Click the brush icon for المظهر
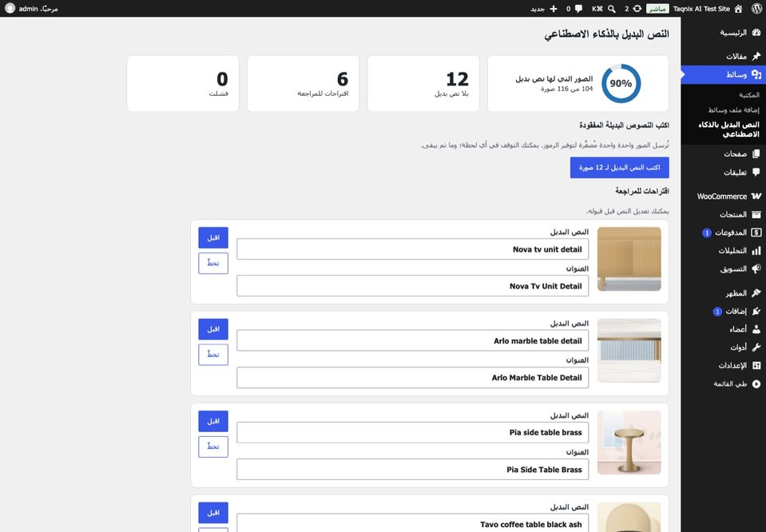 click(756, 292)
